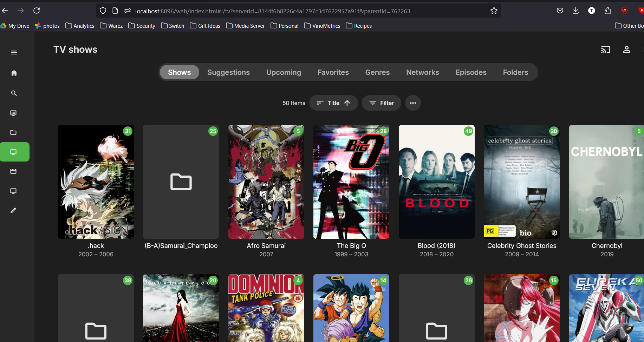The height and width of the screenshot is (342, 644).
Task: Open the Security bookmarks folder
Action: [142, 26]
